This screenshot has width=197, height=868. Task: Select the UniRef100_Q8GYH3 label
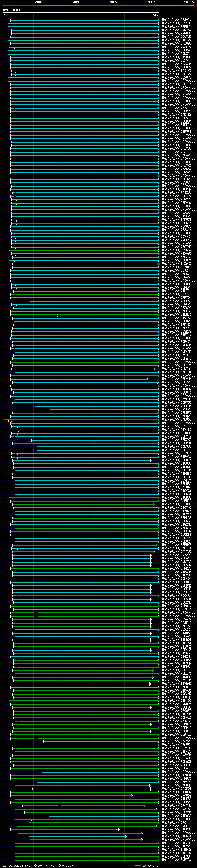tap(177, 247)
